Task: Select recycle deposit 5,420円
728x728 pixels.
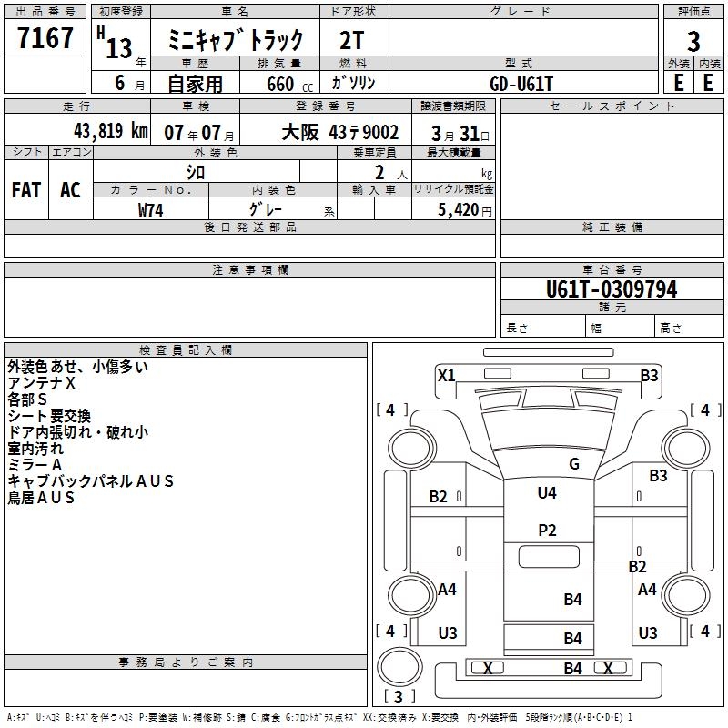Action: [x=465, y=210]
